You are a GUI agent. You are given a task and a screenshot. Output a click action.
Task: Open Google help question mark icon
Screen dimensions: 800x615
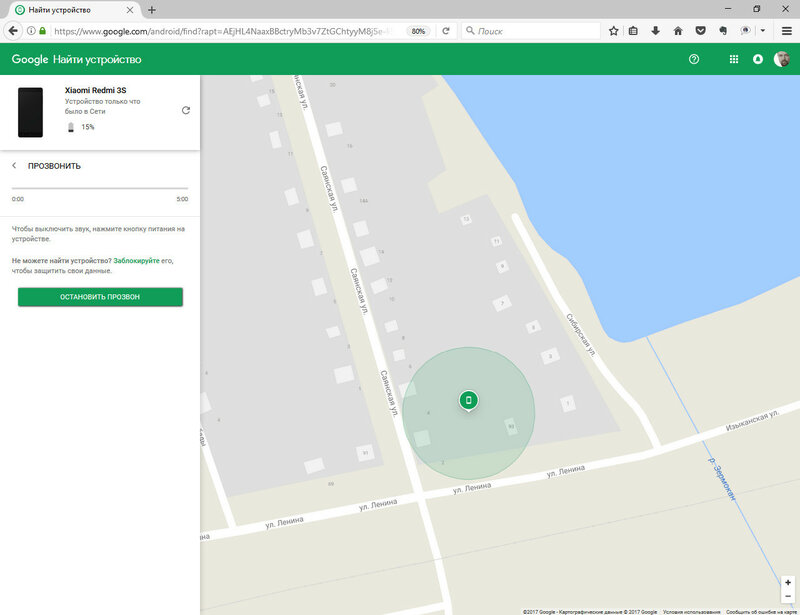[694, 59]
